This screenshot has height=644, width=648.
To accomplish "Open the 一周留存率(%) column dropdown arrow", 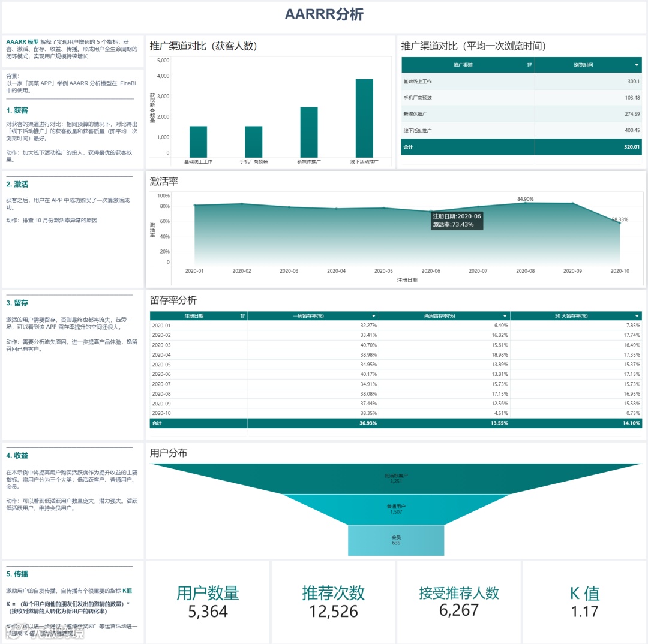I will pyautogui.click(x=374, y=316).
